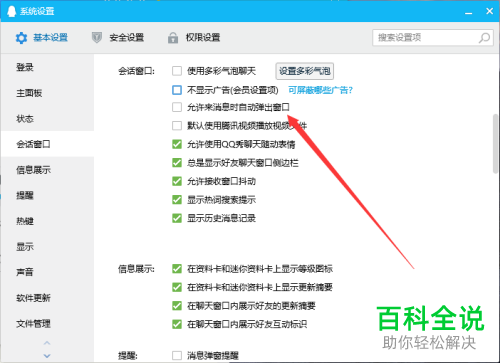Enable 使用多彩气泡聊天 checkbox
The width and height of the screenshot is (500, 363).
177,71
